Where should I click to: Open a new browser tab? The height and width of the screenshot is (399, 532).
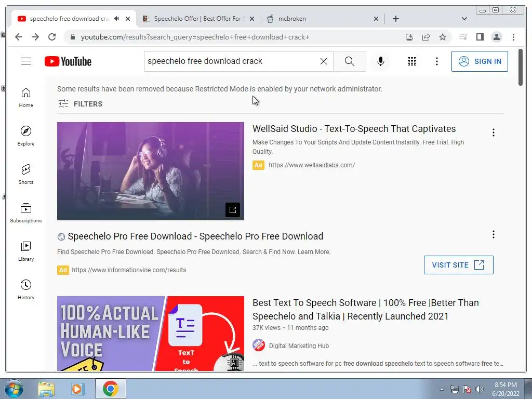[x=395, y=19]
